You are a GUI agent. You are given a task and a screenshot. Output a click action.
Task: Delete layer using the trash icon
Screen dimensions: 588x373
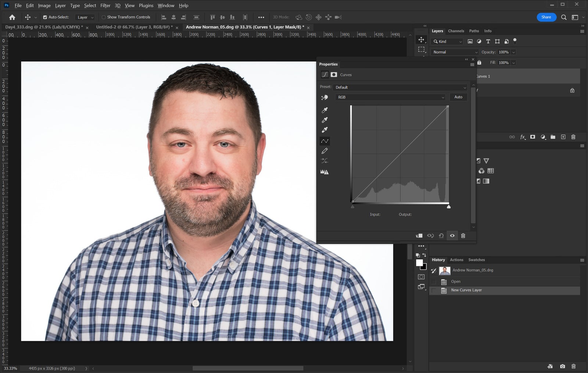(573, 137)
